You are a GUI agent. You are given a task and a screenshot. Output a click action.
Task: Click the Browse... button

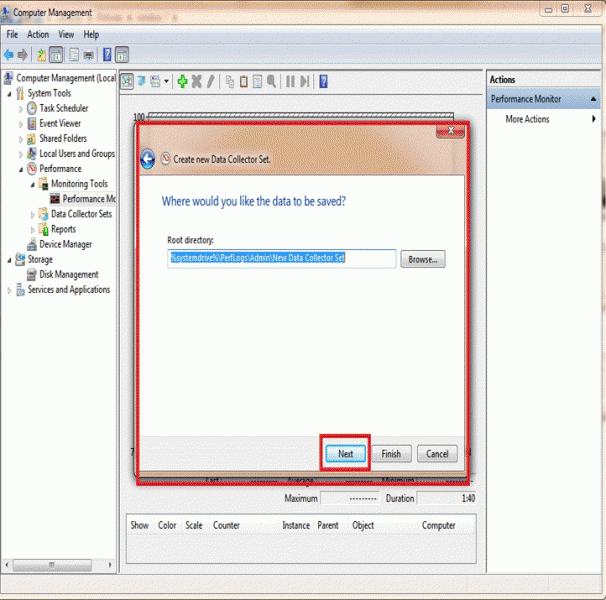click(x=423, y=259)
